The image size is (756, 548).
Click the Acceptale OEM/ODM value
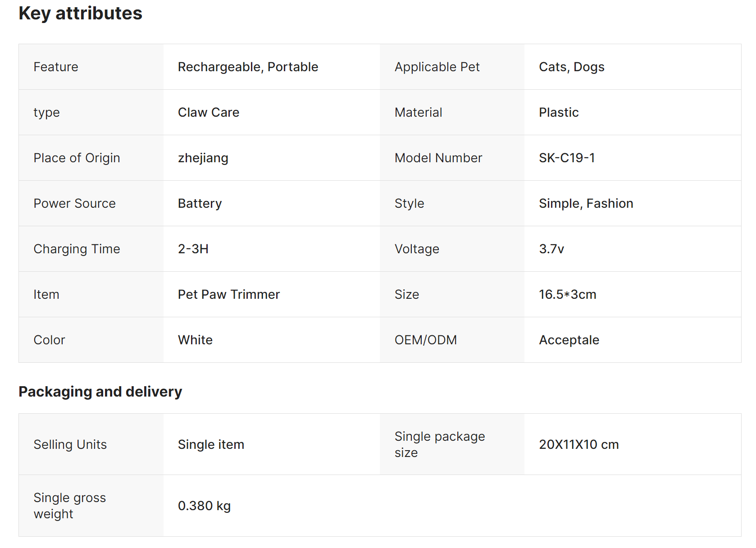(569, 340)
